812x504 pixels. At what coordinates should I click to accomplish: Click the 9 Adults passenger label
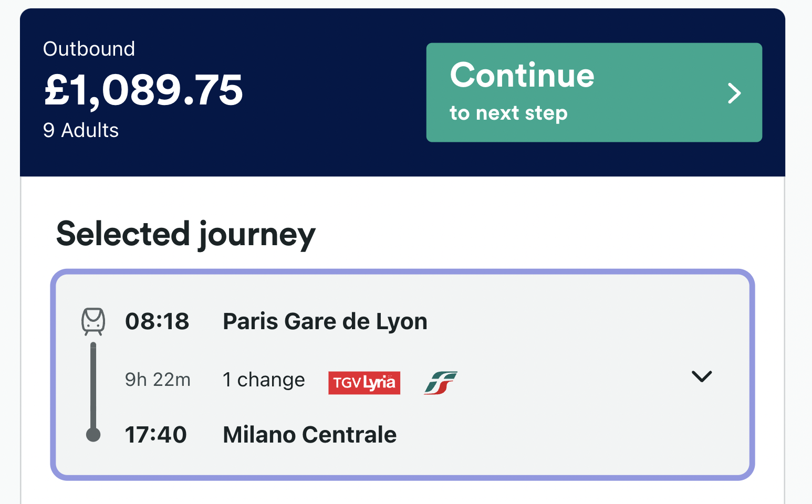81,130
